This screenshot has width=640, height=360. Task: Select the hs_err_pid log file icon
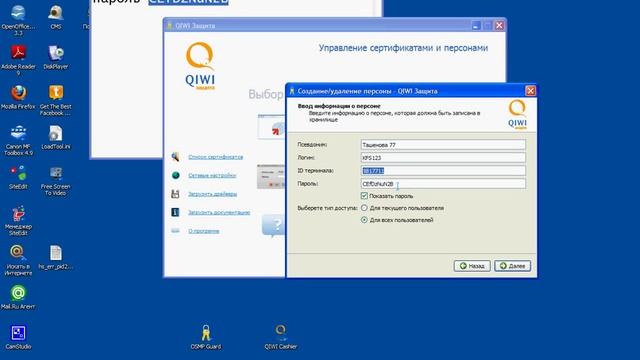56,253
